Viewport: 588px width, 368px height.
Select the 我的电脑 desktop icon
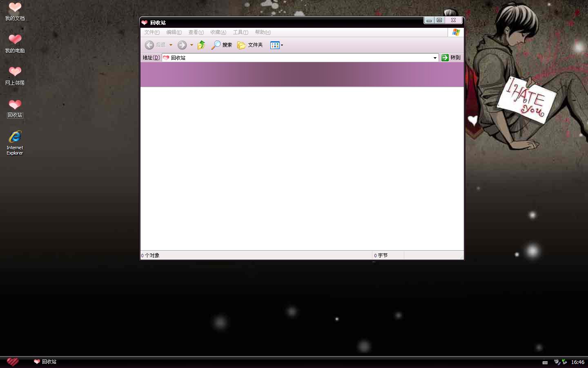(x=15, y=44)
